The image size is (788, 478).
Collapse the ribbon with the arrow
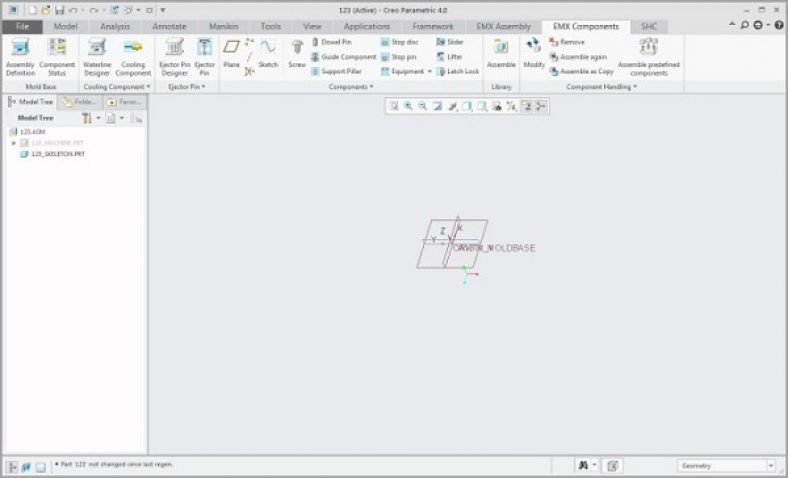click(732, 25)
